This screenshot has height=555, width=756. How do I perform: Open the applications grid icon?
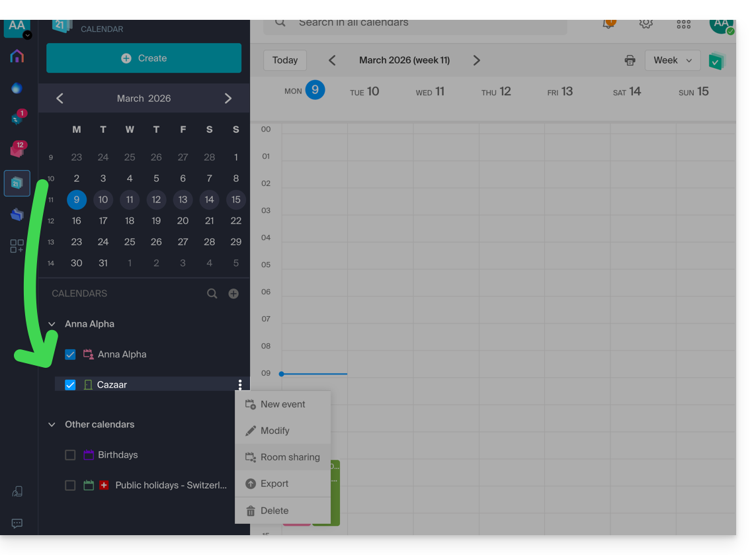[x=683, y=24]
